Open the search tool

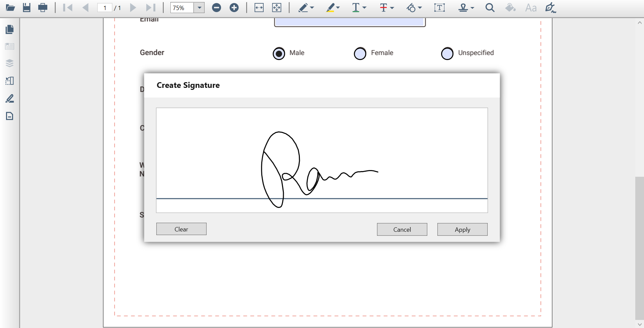(x=490, y=8)
